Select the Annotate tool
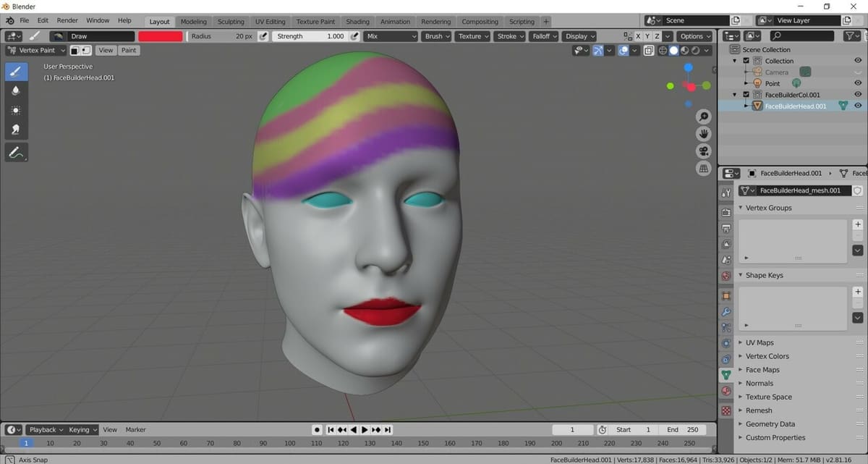This screenshot has height=464, width=868. click(16, 153)
